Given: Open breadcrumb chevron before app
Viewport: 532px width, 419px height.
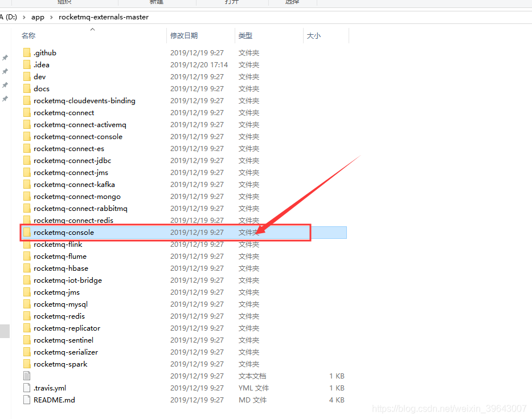Looking at the screenshot, I should (x=24, y=17).
